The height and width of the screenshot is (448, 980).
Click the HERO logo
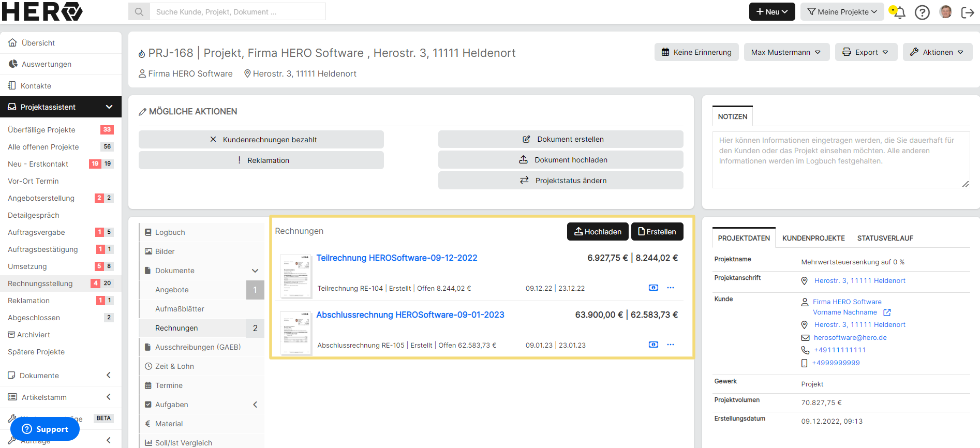click(42, 11)
